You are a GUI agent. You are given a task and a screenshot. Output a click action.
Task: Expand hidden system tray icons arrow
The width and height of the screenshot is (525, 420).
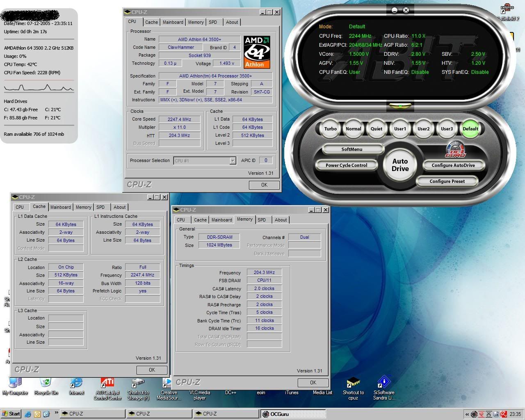(467, 414)
